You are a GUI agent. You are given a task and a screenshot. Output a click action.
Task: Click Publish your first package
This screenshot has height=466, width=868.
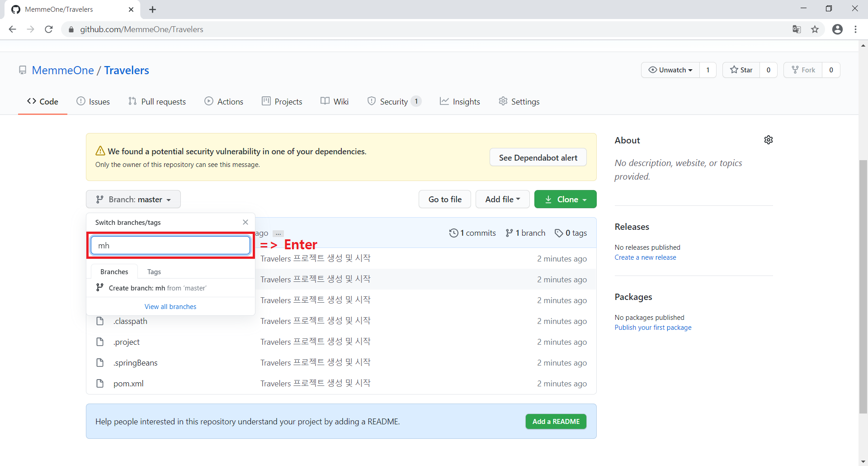click(653, 328)
